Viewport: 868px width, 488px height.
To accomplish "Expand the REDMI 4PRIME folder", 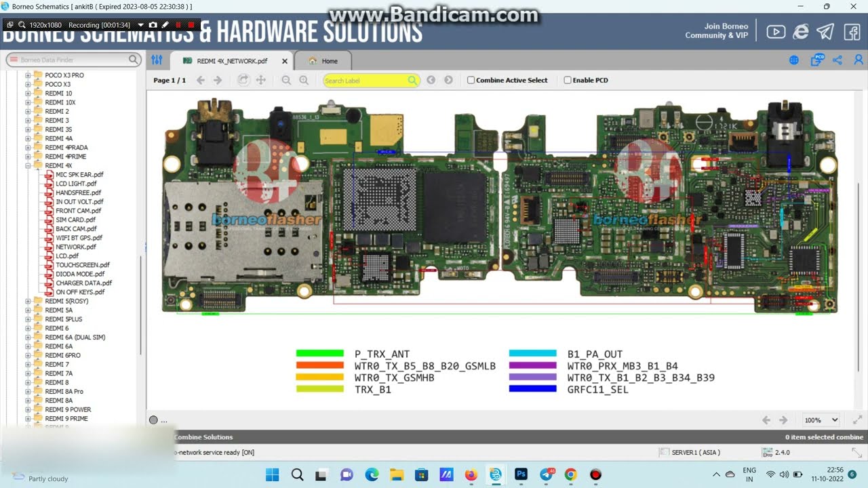I will point(28,157).
